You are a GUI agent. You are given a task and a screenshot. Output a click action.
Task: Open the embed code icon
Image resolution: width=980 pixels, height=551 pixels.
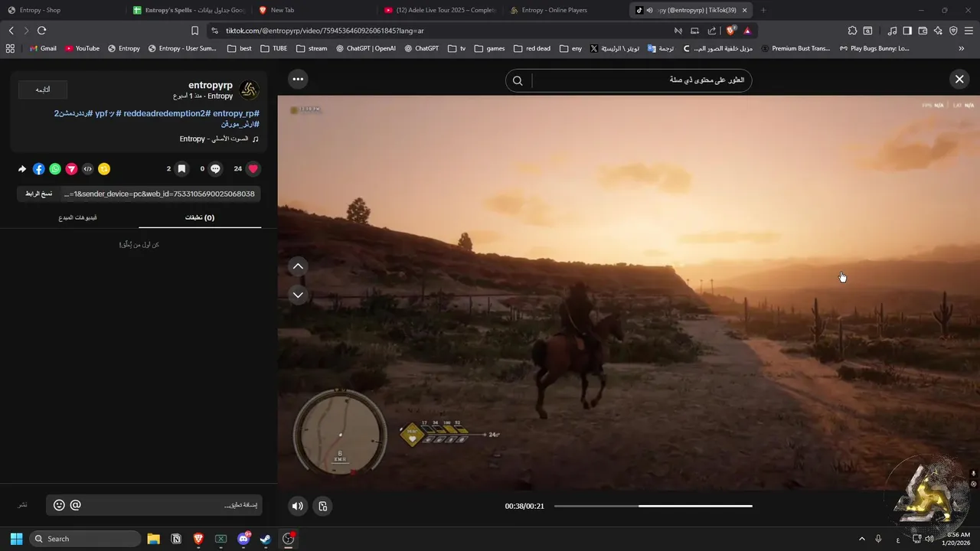point(88,169)
